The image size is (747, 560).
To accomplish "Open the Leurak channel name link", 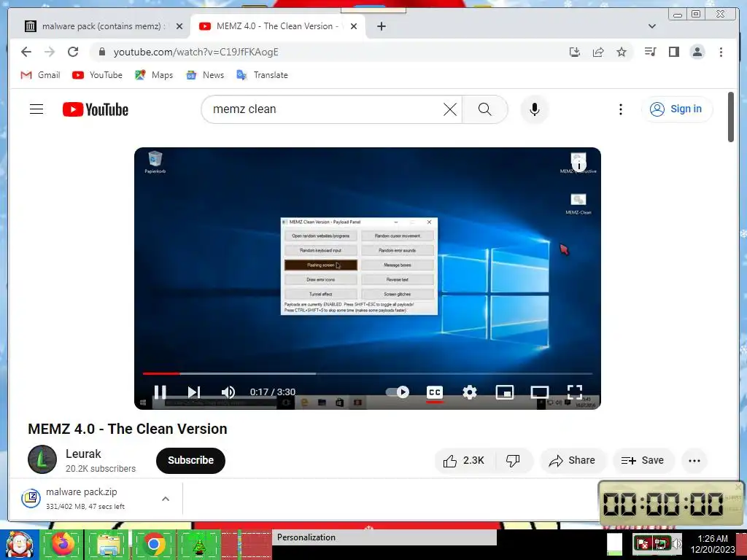I will [x=83, y=454].
